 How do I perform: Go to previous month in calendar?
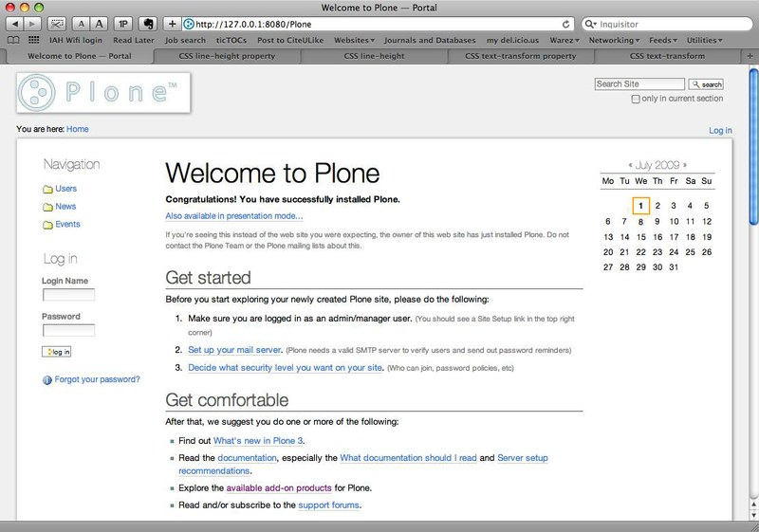click(x=630, y=165)
